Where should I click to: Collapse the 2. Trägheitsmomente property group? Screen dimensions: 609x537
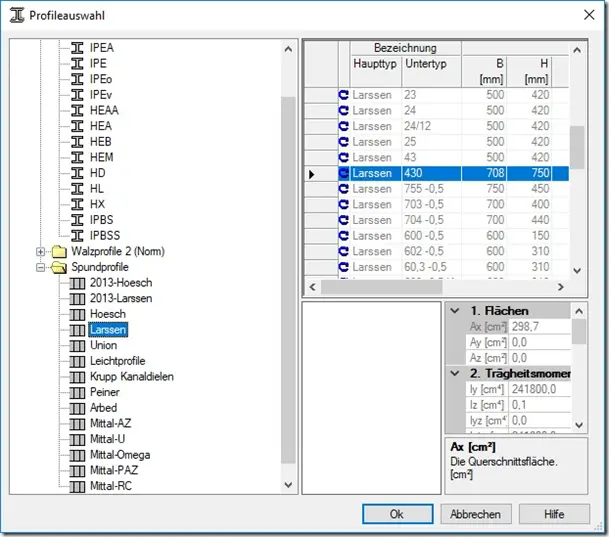point(455,374)
